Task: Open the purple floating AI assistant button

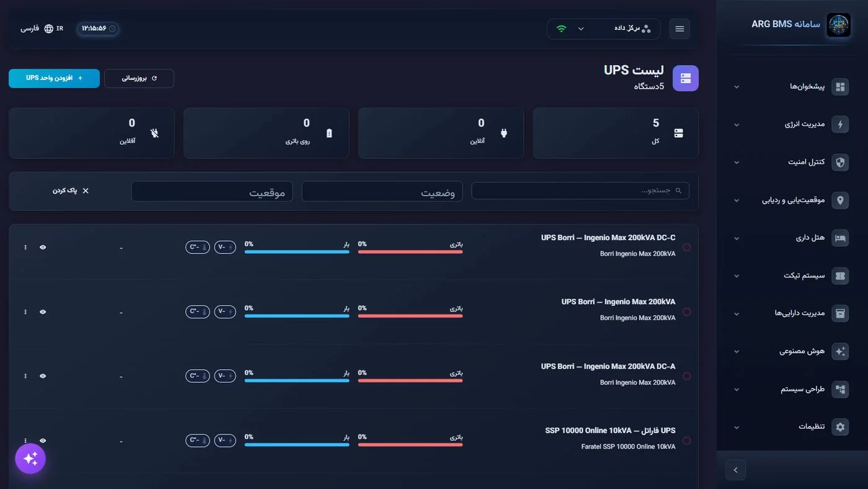Action: point(30,459)
